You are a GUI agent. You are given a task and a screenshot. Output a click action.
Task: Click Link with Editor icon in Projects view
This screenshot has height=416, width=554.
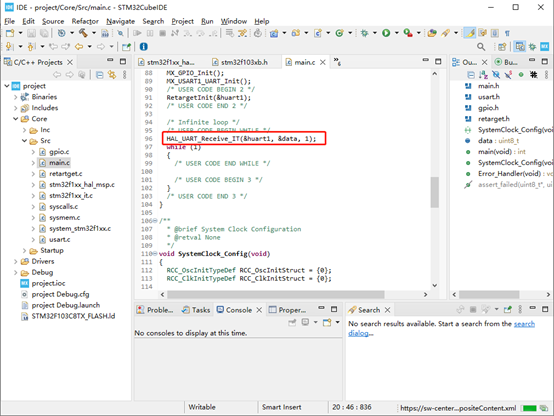pyautogui.click(x=112, y=75)
